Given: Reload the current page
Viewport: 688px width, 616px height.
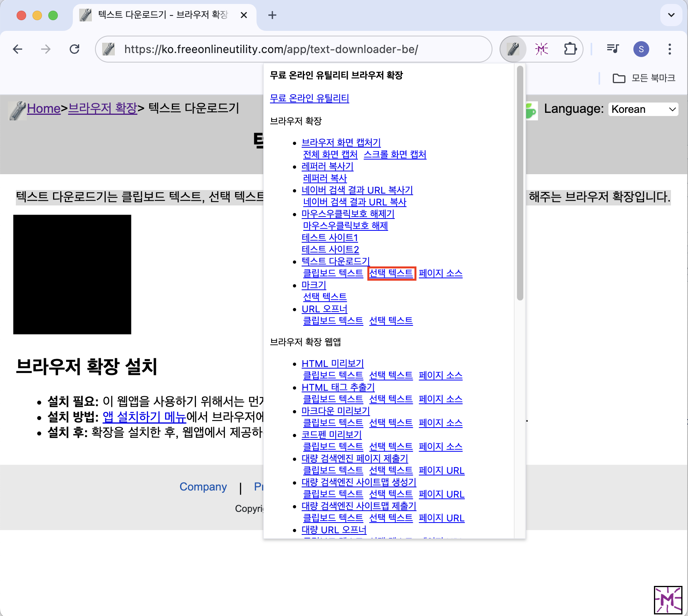Looking at the screenshot, I should [74, 49].
